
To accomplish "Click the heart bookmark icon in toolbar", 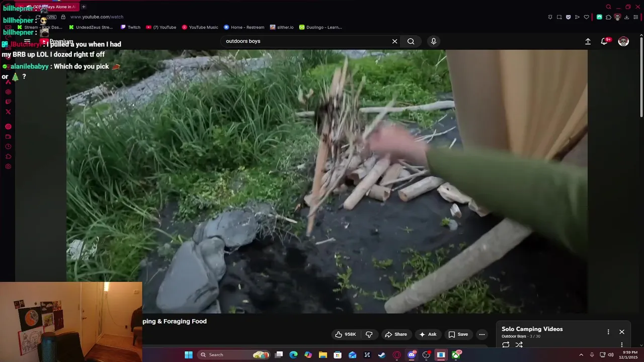I will pos(586,17).
